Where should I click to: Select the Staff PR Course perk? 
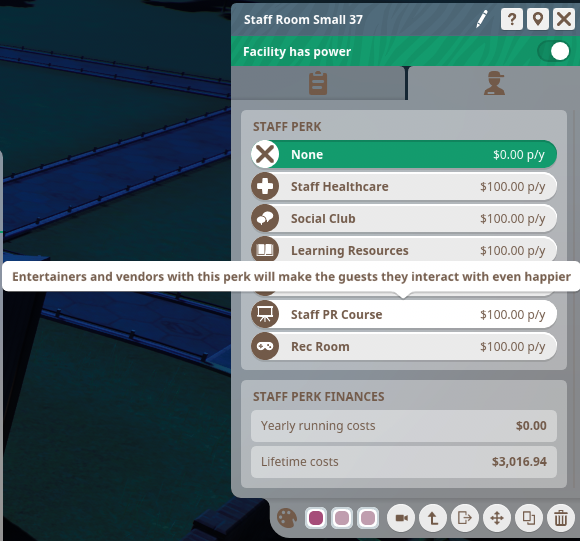point(404,314)
